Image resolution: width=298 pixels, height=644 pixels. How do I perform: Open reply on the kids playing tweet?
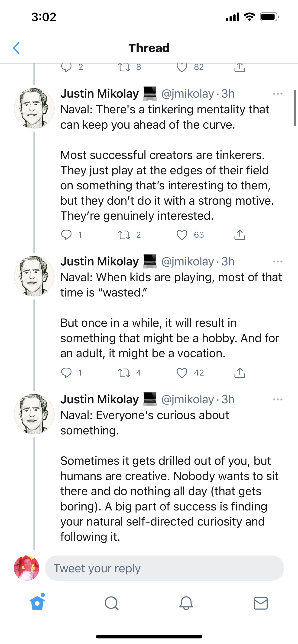pyautogui.click(x=67, y=373)
